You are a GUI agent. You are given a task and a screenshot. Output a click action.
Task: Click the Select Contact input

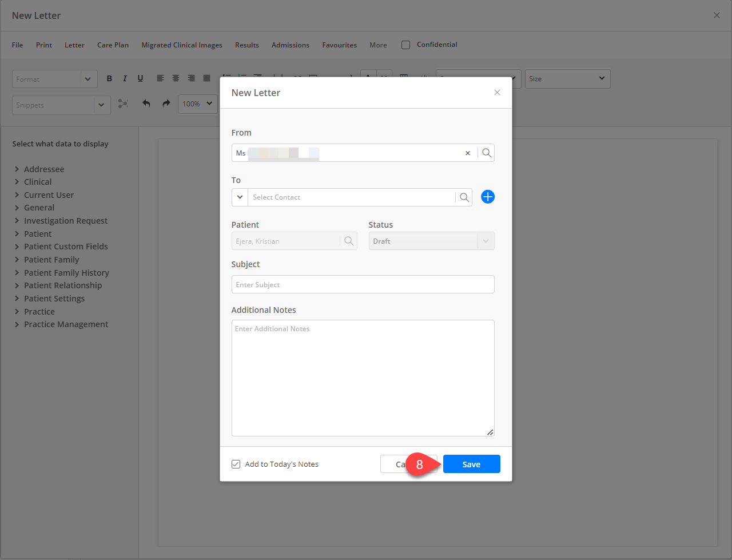(352, 197)
